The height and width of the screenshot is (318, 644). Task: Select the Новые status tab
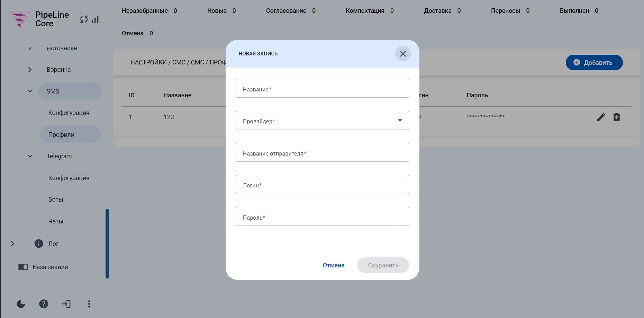click(221, 11)
